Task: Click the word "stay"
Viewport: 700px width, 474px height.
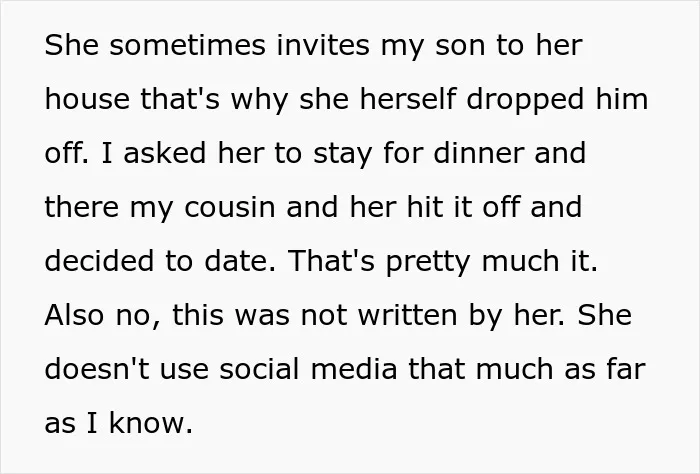Action: click(342, 154)
